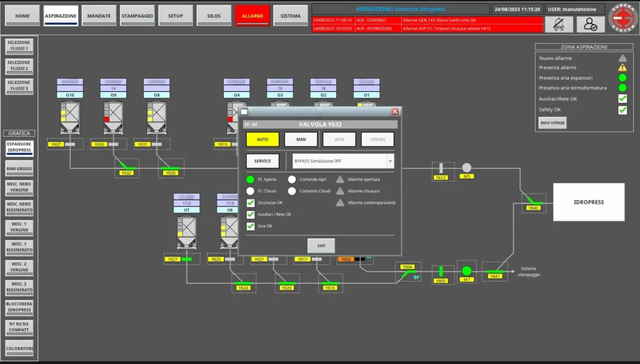Toggle Safety OK checkbox in zone panel
The image size is (640, 364).
[622, 110]
